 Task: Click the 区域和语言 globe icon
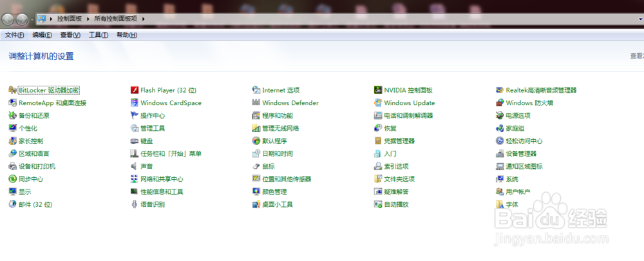[x=12, y=154]
